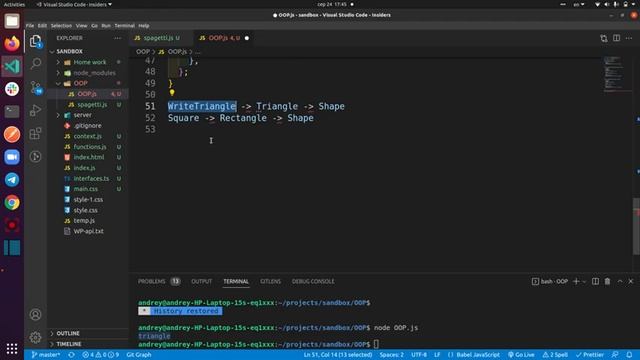Viewport: 640px width, 360px height.
Task: Open index.html in the explorer
Action: (89, 157)
